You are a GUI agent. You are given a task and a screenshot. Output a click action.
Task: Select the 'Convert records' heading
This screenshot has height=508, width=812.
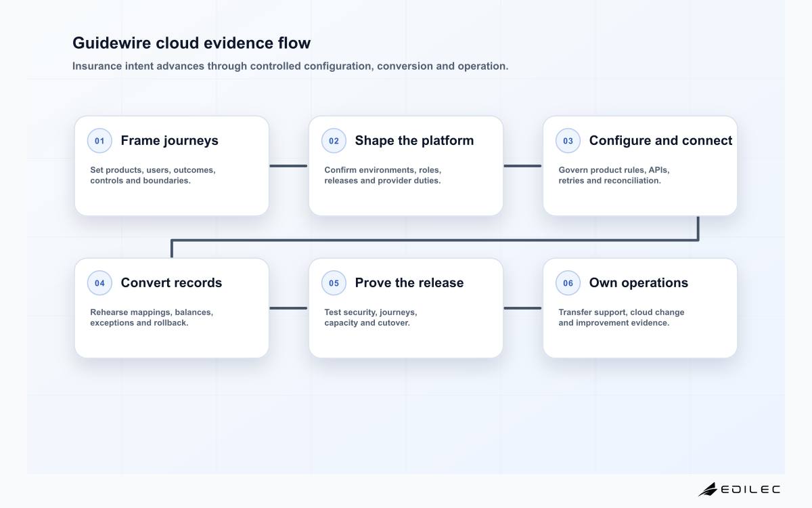point(171,283)
